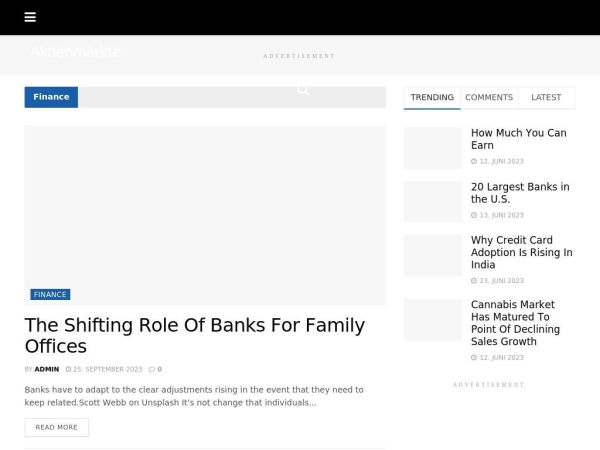Select the blue Finance section tab
The image size is (600, 450).
click(51, 97)
